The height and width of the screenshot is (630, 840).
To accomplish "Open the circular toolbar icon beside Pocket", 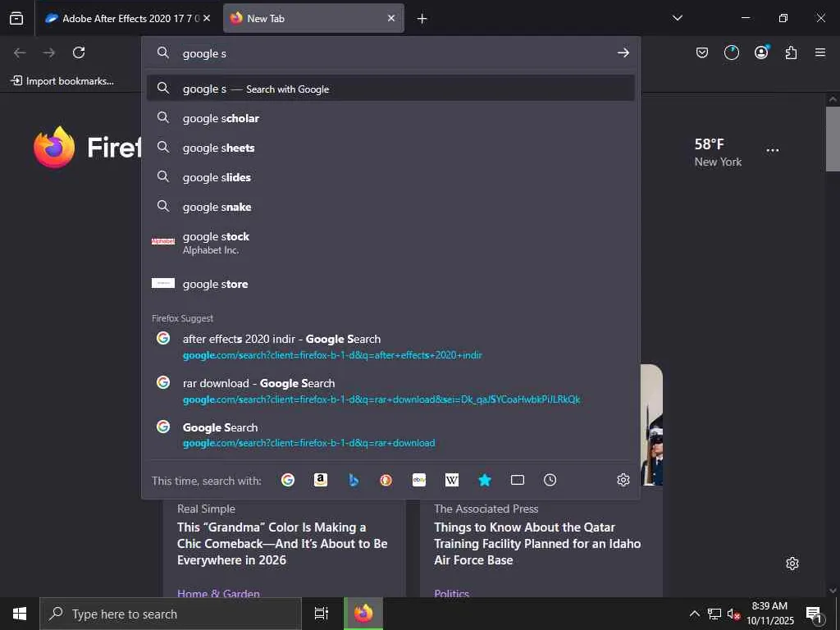I will [731, 52].
